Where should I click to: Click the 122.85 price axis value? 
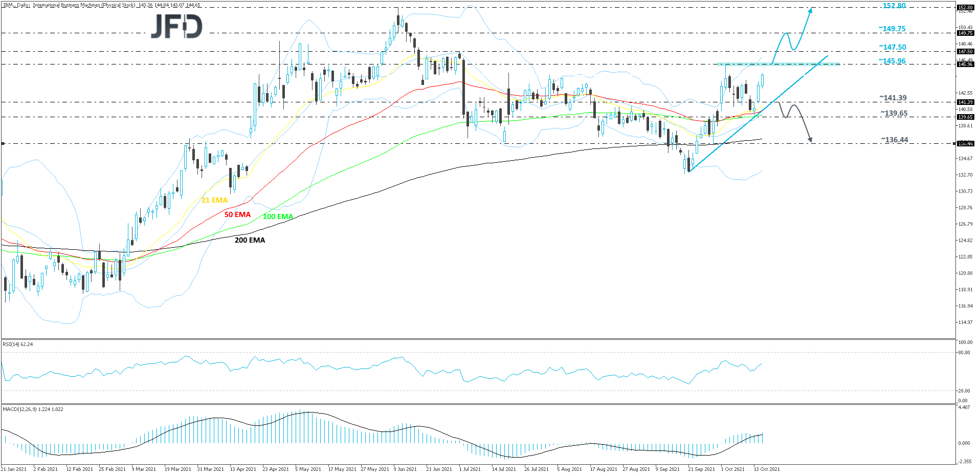[966, 257]
